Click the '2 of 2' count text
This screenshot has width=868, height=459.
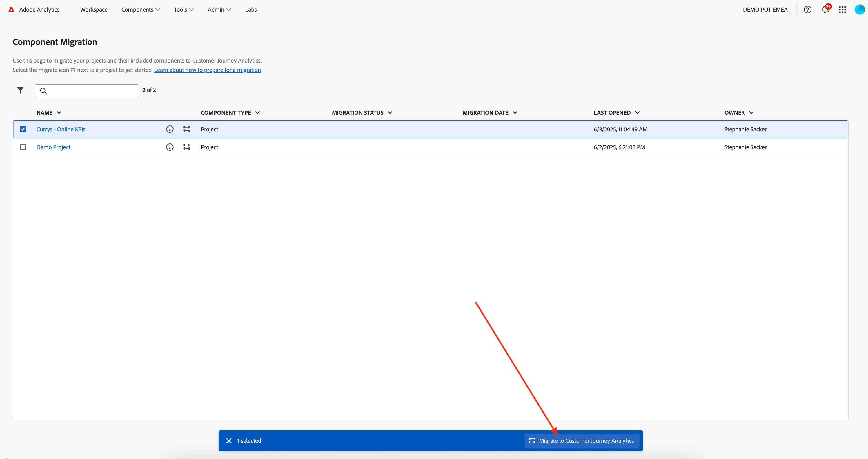point(149,90)
